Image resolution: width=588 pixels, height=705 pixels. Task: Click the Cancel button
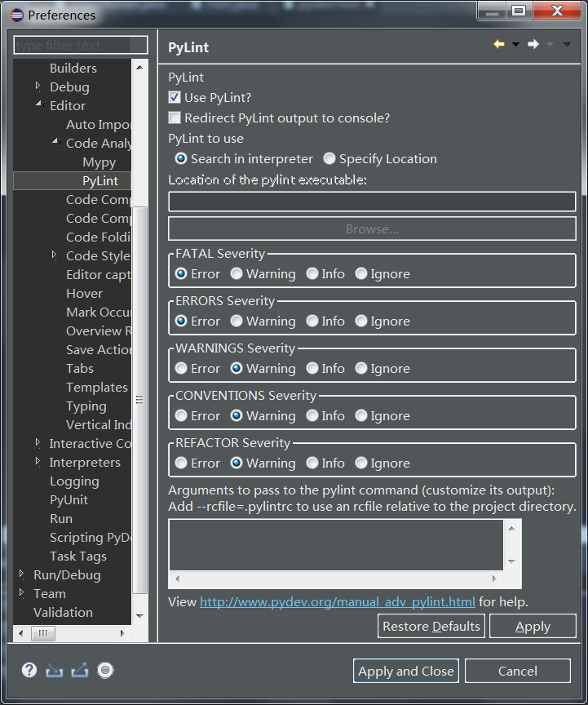click(x=517, y=671)
